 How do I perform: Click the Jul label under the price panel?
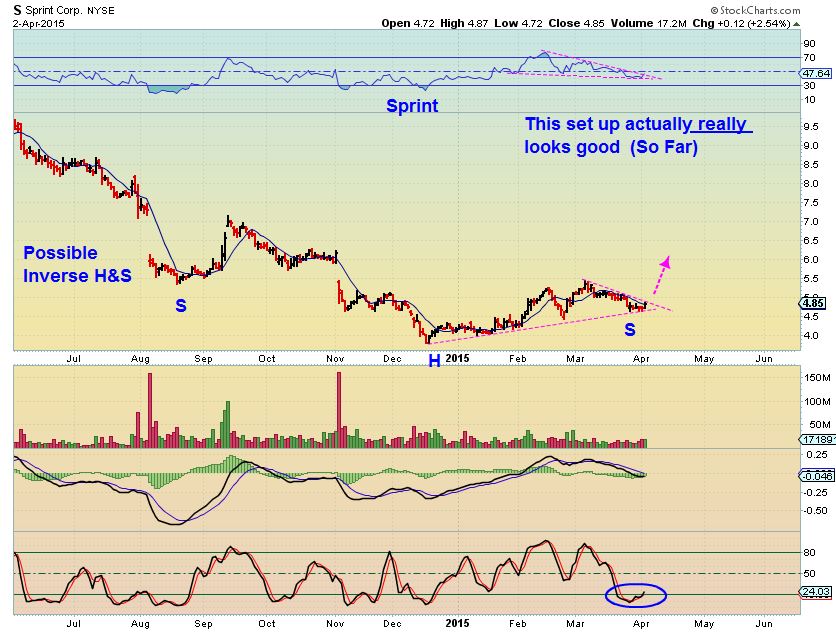pyautogui.click(x=74, y=358)
